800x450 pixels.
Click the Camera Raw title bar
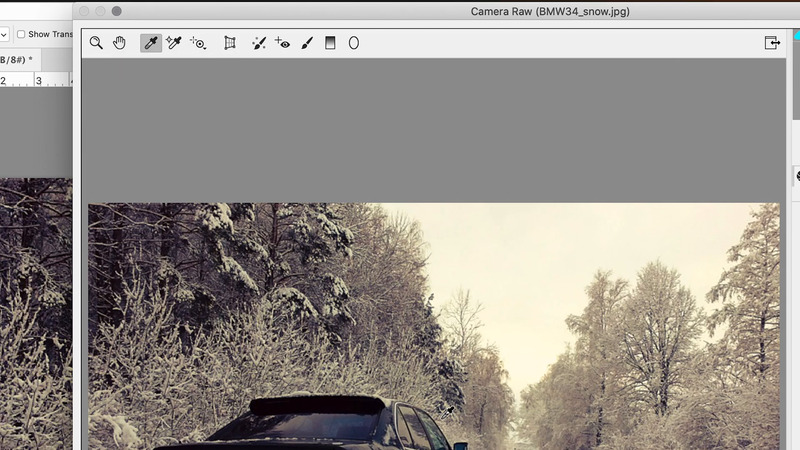[550, 12]
